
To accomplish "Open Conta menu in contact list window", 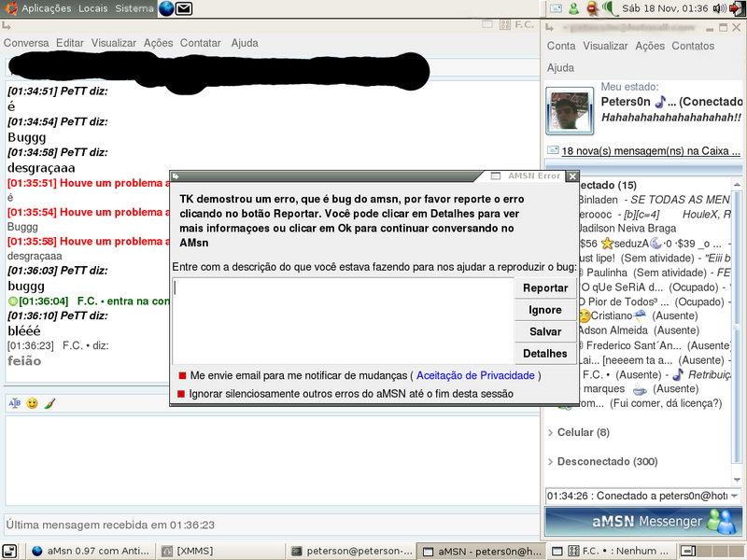I will point(561,46).
